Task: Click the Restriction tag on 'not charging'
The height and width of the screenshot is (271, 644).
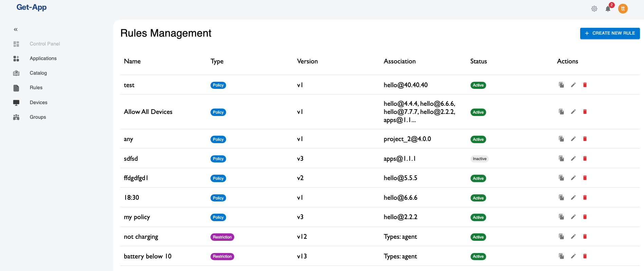Action: (x=222, y=237)
